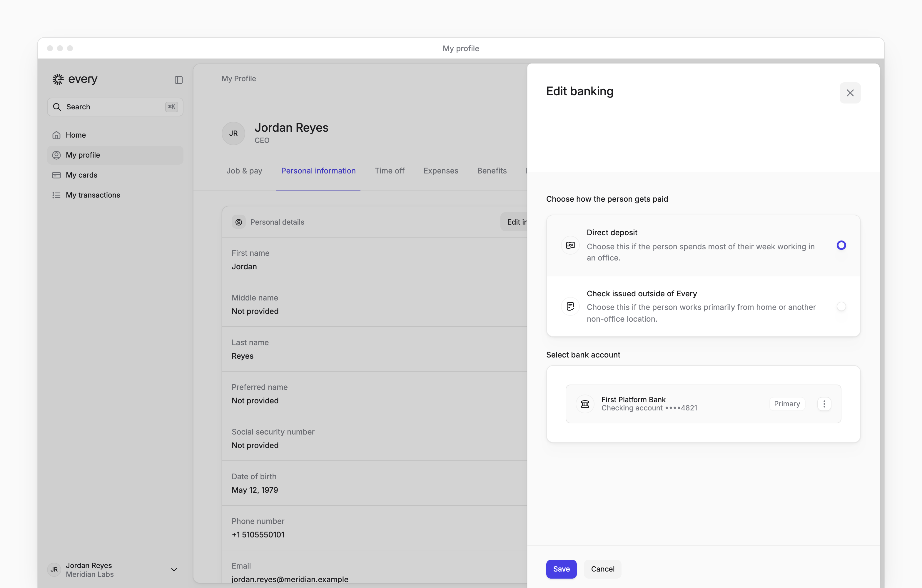Click the Primary badge on bank account
922x588 pixels.
(787, 404)
